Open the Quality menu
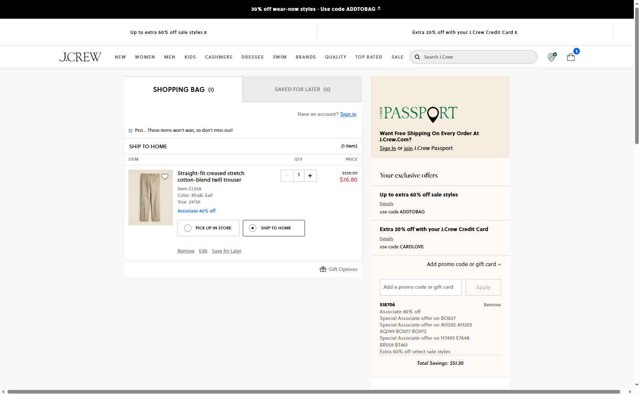The image size is (640, 395). pyautogui.click(x=336, y=57)
